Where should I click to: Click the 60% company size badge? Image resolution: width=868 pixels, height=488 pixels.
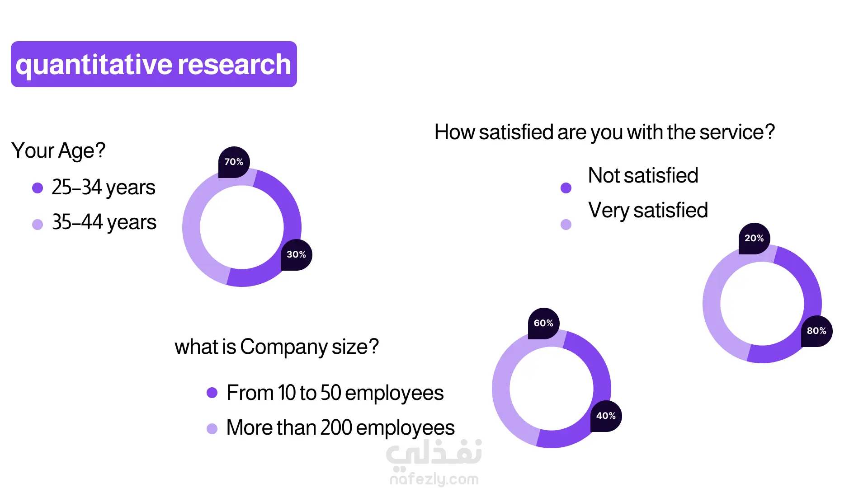[x=543, y=323]
